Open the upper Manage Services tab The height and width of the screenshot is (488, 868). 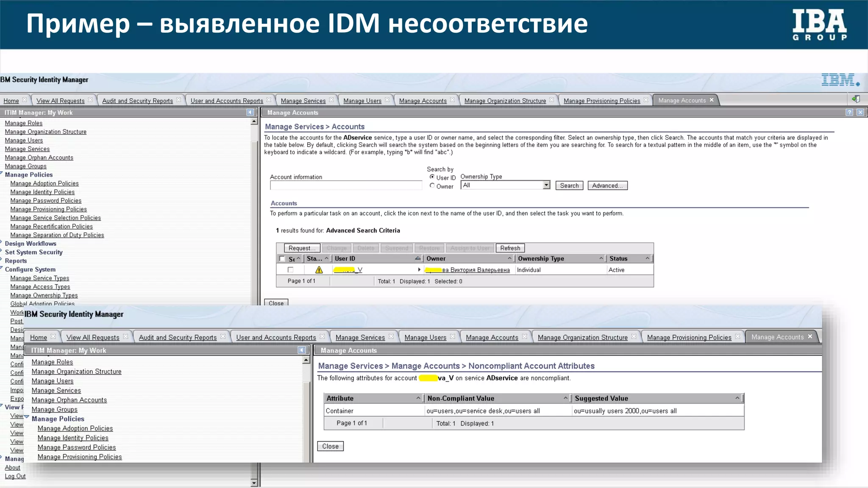(x=303, y=101)
